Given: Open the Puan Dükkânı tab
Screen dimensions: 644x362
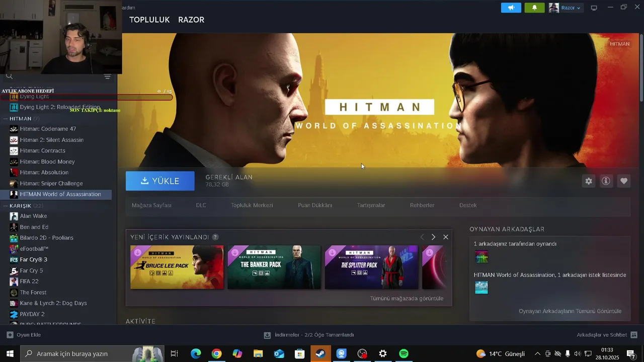Looking at the screenshot, I should click(315, 205).
